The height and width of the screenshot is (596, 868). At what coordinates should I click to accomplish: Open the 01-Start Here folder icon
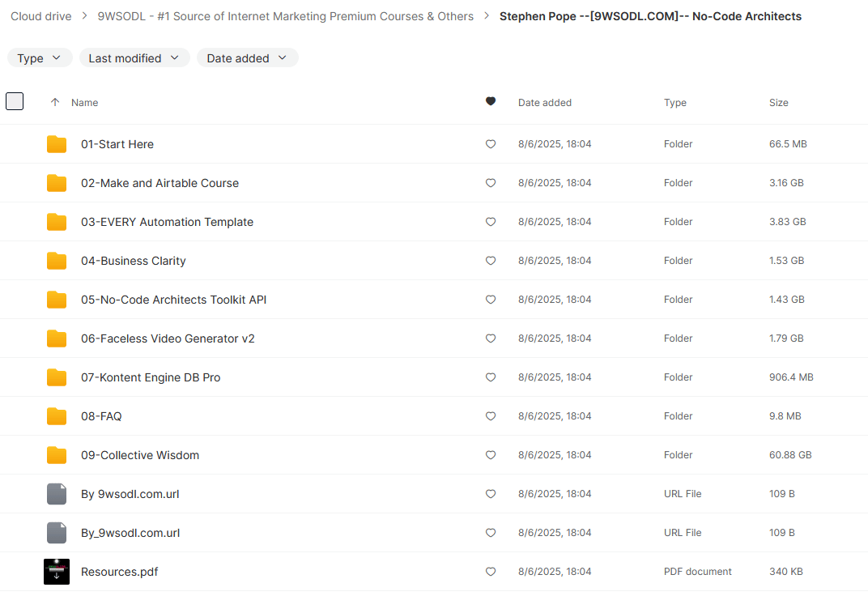[x=57, y=144]
